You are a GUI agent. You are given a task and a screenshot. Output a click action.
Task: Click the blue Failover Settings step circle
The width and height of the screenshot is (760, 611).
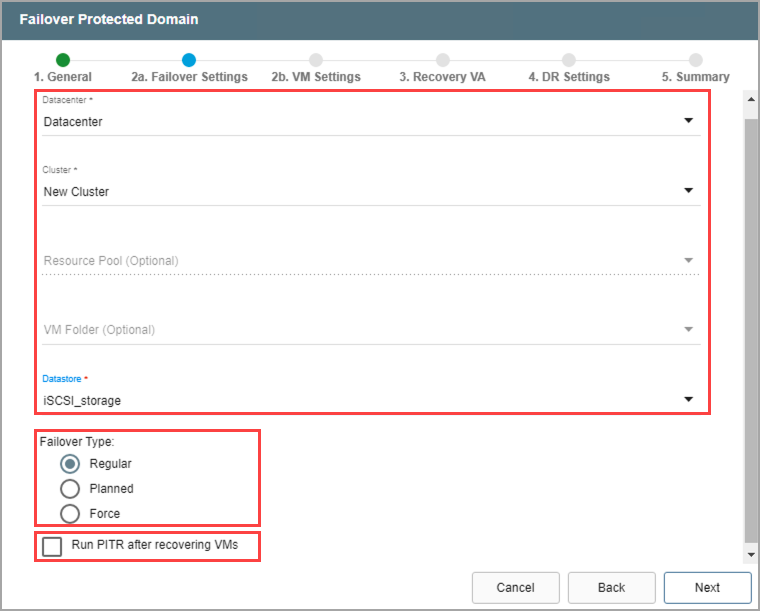(x=189, y=60)
